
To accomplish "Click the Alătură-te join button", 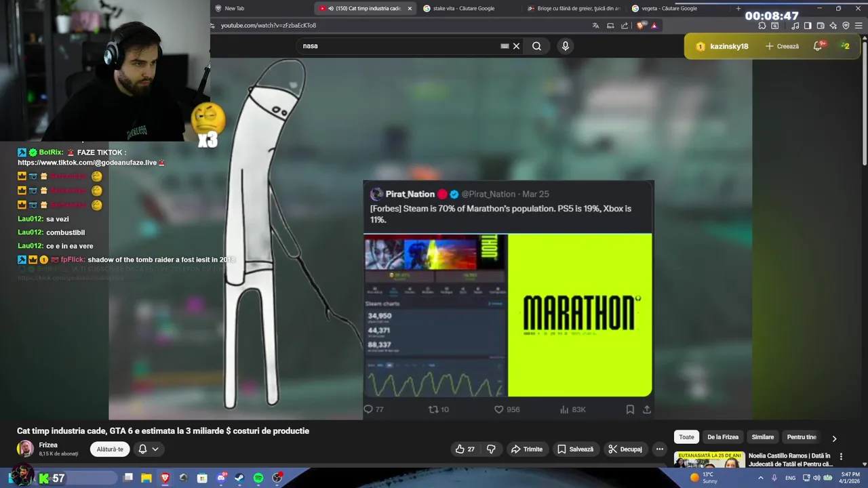I will pyautogui.click(x=110, y=449).
